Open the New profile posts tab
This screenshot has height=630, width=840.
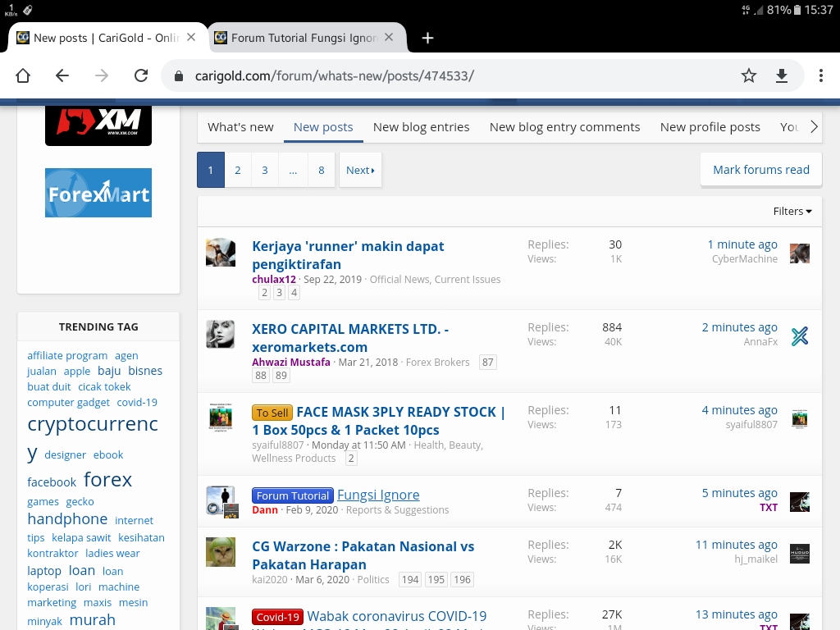[710, 127]
